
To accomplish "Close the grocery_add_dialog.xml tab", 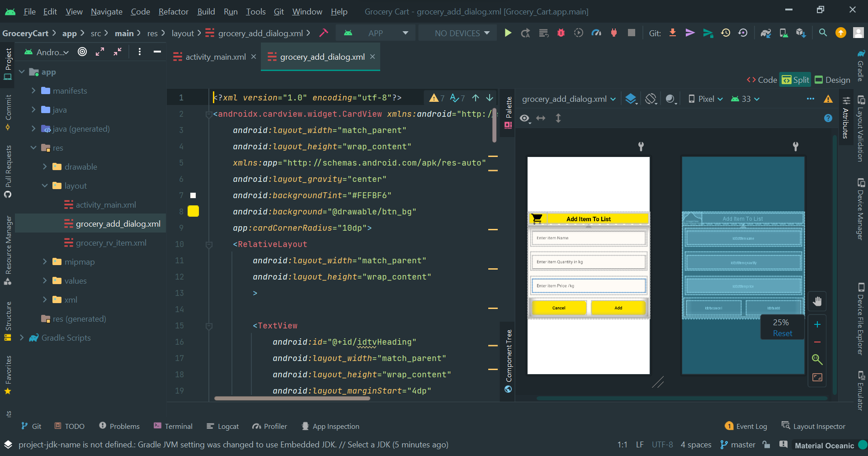I will [373, 57].
